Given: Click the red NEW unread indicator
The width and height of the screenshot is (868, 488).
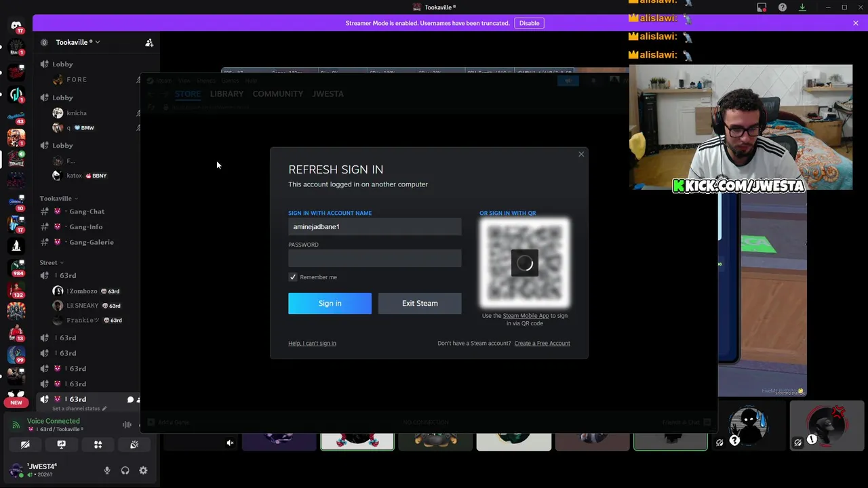Looking at the screenshot, I should 16,403.
